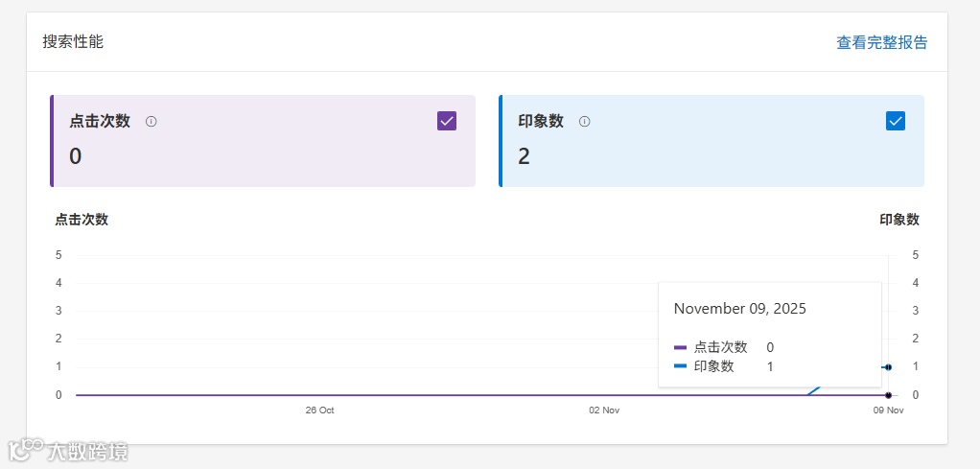The width and height of the screenshot is (980, 469).
Task: Click the 02 Nov x-axis label
Action: [x=604, y=410]
